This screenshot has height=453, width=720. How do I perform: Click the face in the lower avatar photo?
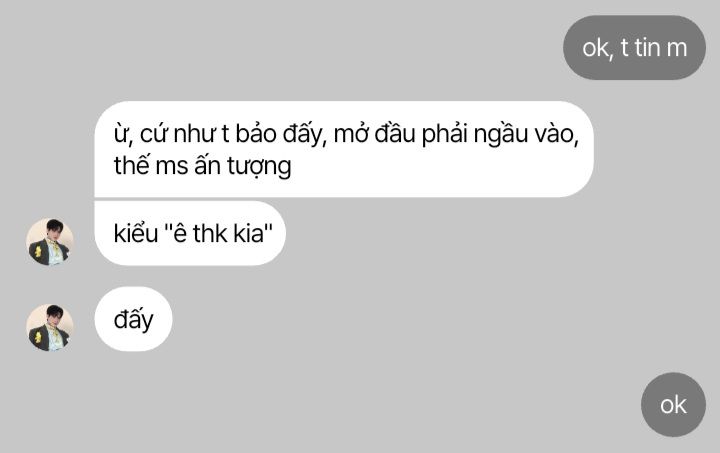55,318
